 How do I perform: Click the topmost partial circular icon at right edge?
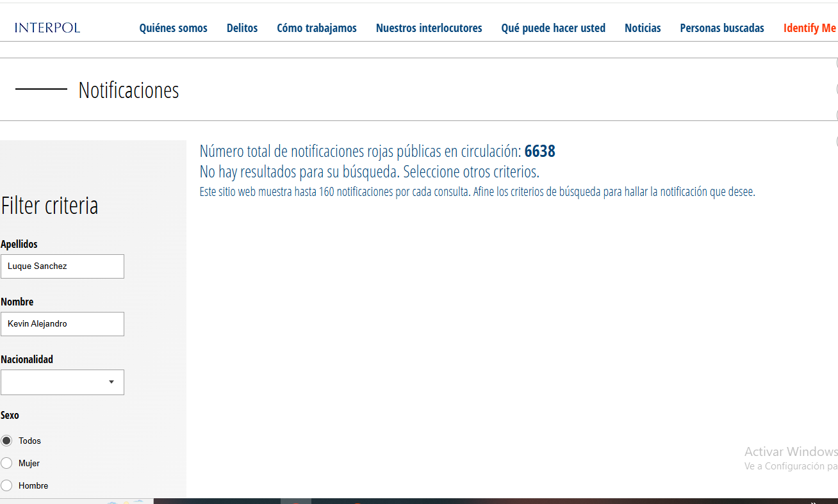[x=836, y=63]
